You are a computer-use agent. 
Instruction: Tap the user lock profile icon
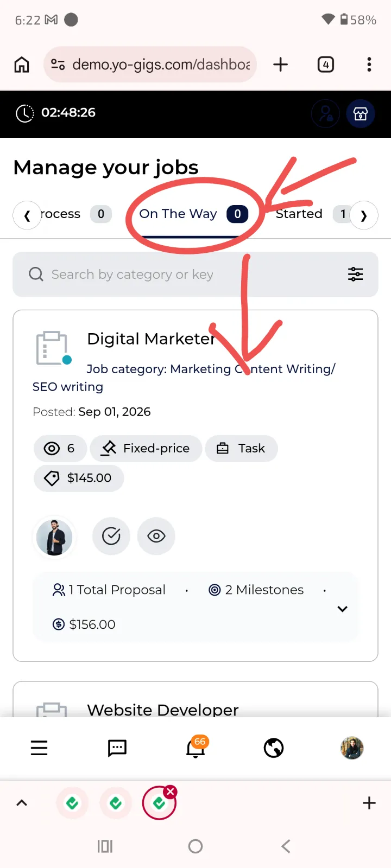click(325, 113)
